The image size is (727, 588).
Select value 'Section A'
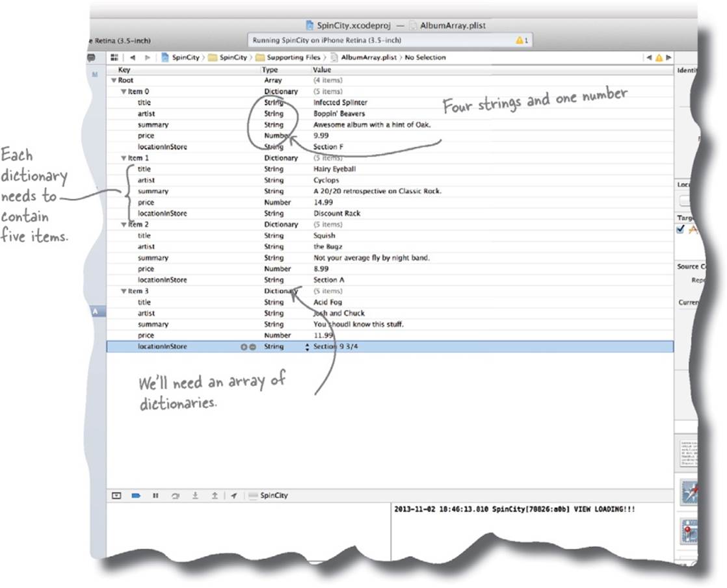329,280
